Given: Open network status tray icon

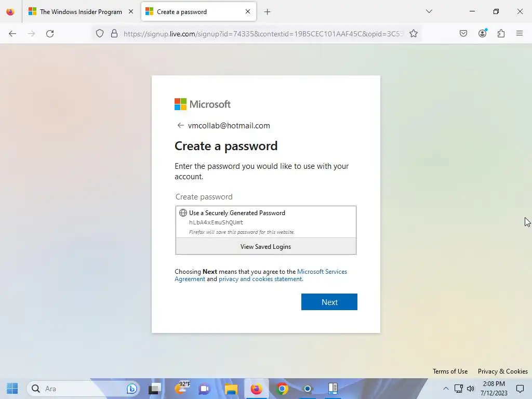Looking at the screenshot, I should [458, 389].
